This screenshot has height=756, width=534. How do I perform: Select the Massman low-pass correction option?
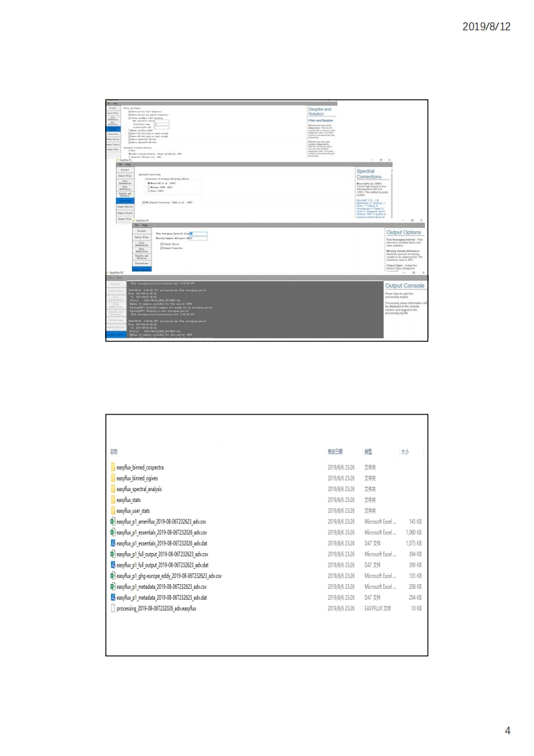[x=148, y=187]
